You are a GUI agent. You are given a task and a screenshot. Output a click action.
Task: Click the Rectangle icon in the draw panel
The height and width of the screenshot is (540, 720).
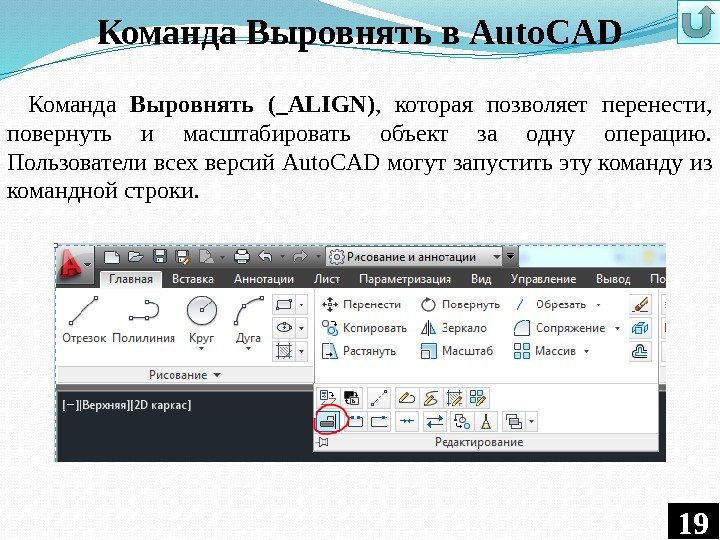coord(285,304)
